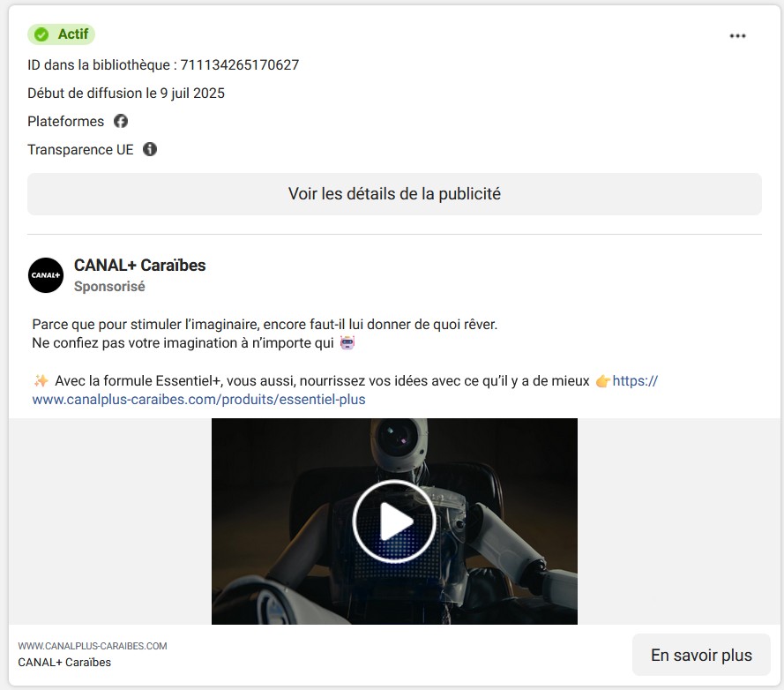Open the CANAL+ Caraïbes page name
The height and width of the screenshot is (690, 784).
click(x=140, y=266)
